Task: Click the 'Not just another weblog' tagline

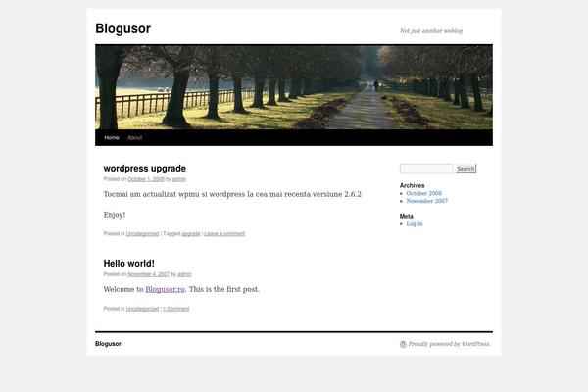Action: (431, 31)
